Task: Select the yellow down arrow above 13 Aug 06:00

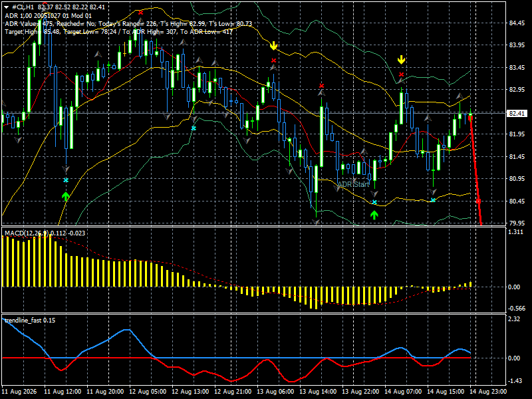Action: tap(273, 45)
